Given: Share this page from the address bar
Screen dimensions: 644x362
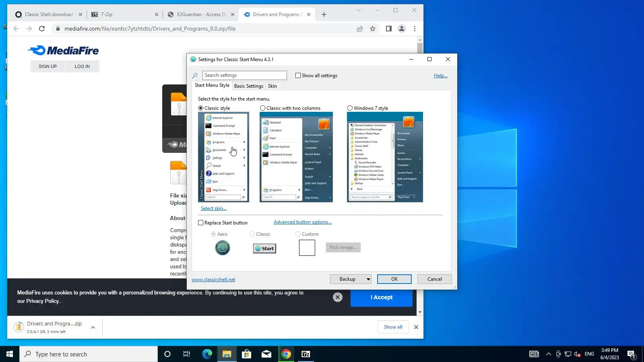Looking at the screenshot, I should pyautogui.click(x=360, y=29).
